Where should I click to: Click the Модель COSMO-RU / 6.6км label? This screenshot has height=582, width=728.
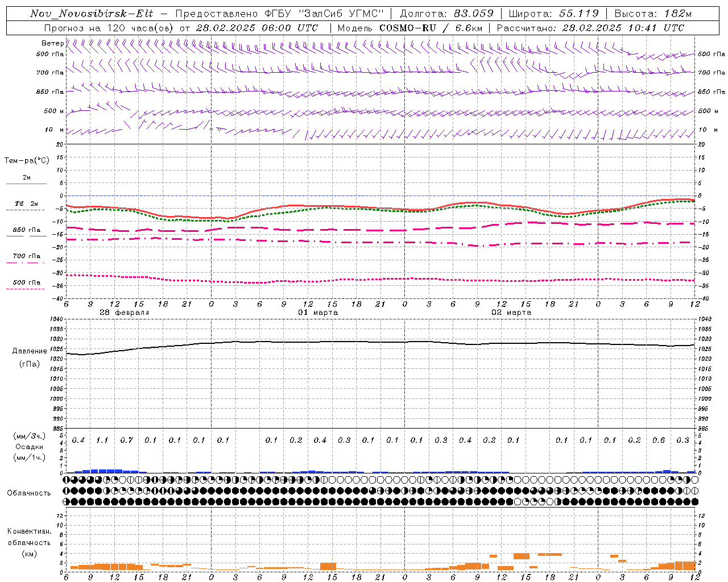pyautogui.click(x=410, y=28)
